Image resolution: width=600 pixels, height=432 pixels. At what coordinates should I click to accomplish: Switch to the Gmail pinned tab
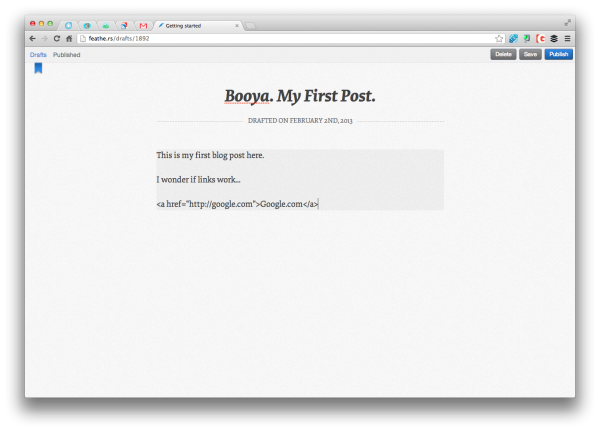[143, 26]
